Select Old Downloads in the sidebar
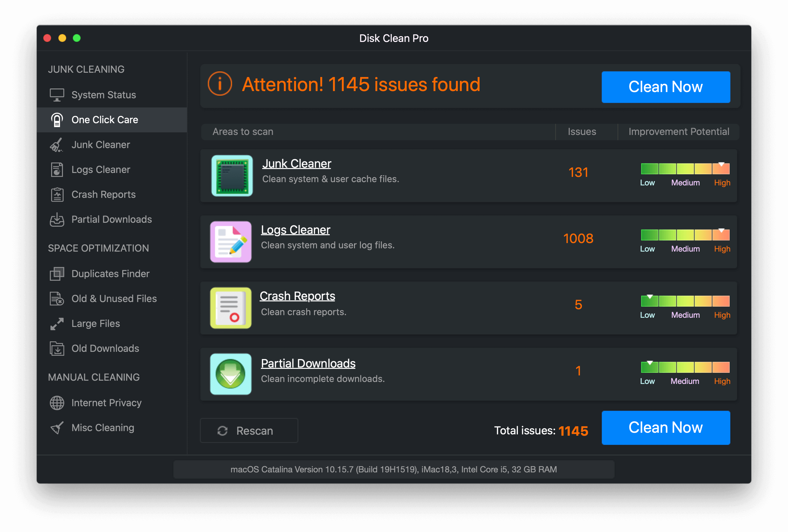 (x=112, y=349)
